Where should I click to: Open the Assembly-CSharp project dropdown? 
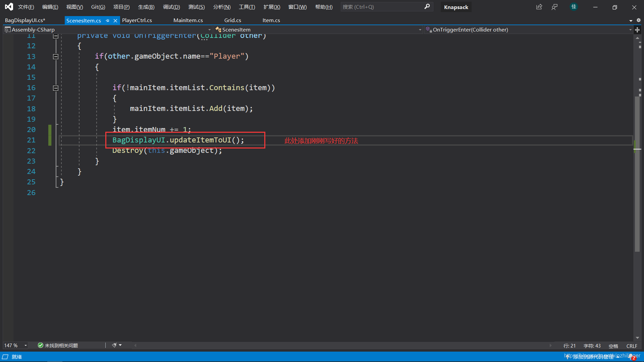click(108, 29)
